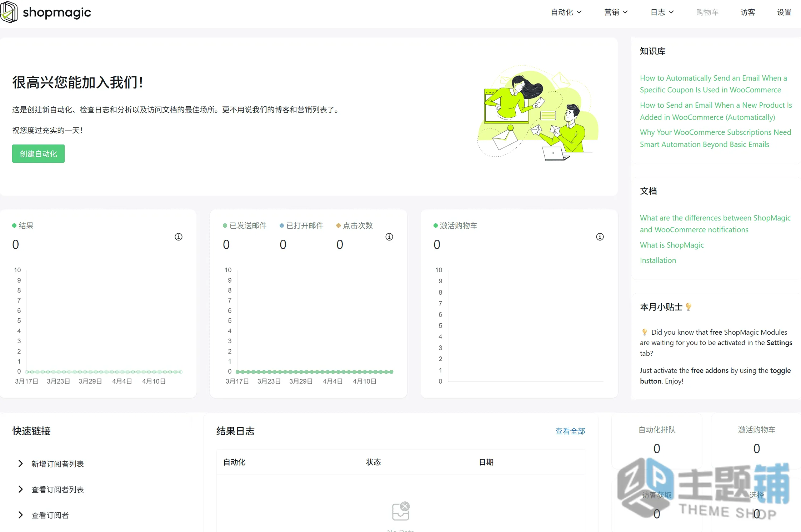Expand 新增订阅者列表 quick link
801x532 pixels.
coord(52,464)
